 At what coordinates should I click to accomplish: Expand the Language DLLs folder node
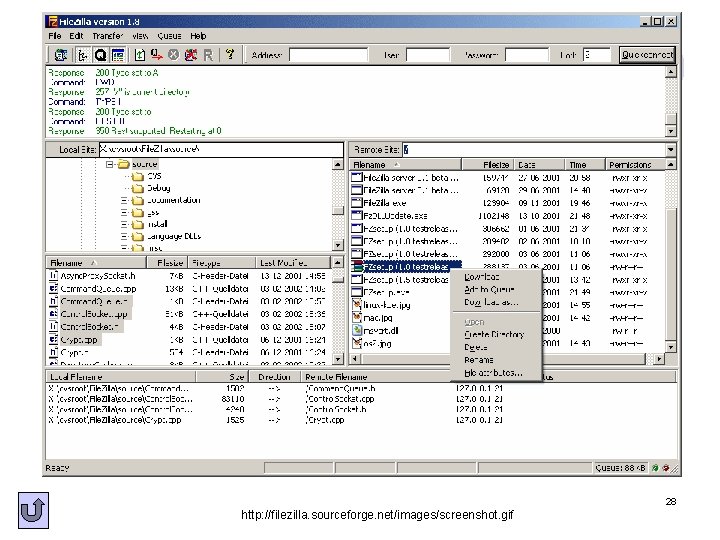click(x=124, y=236)
